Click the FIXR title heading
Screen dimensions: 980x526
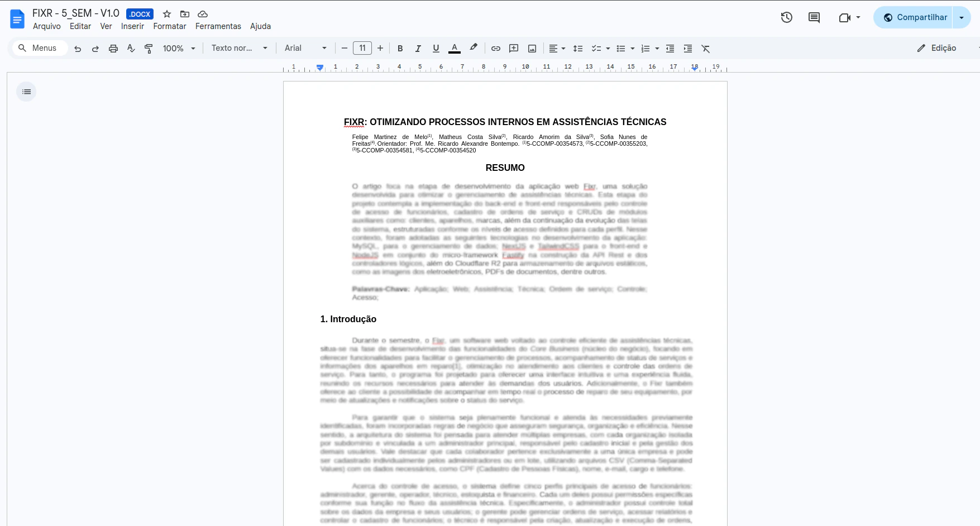[x=505, y=122]
